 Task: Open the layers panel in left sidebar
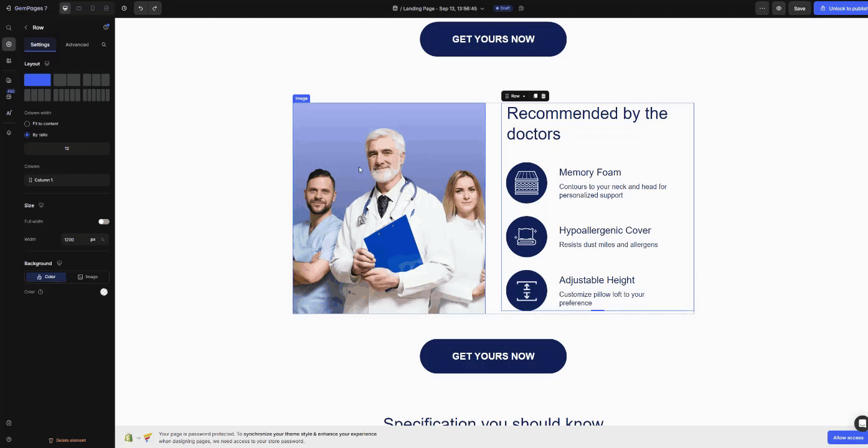pos(9,133)
